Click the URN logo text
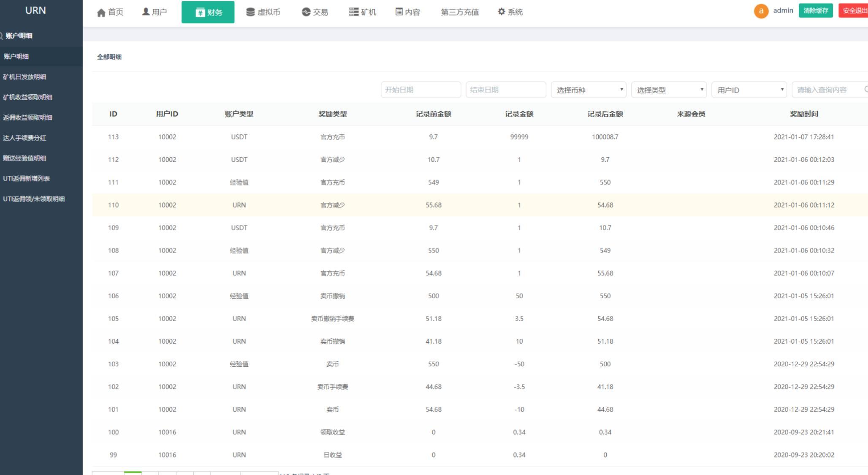Viewport: 868px width, 475px height. (35, 11)
